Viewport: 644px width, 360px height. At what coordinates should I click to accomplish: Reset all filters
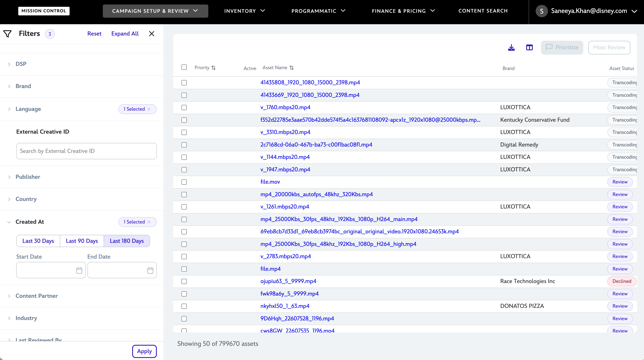coord(94,34)
